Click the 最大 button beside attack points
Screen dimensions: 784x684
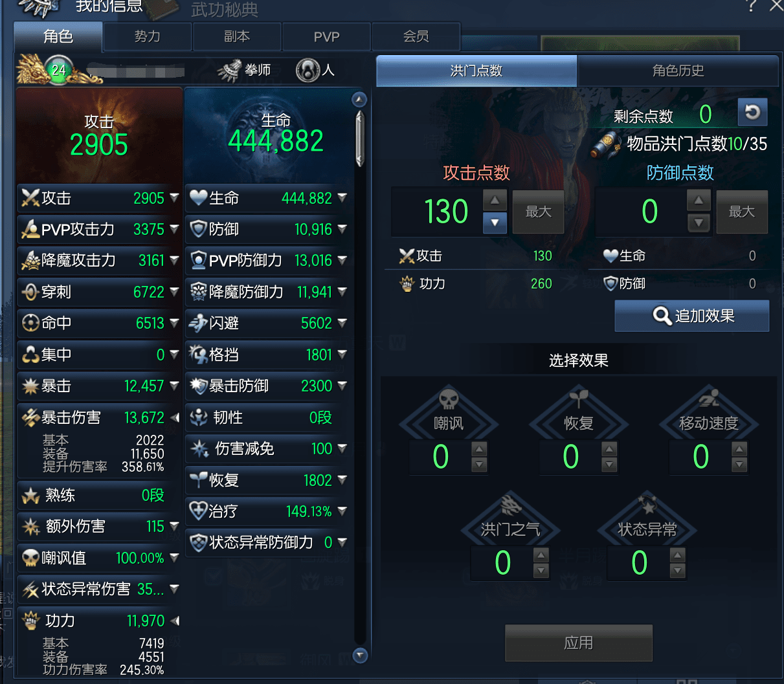click(538, 212)
